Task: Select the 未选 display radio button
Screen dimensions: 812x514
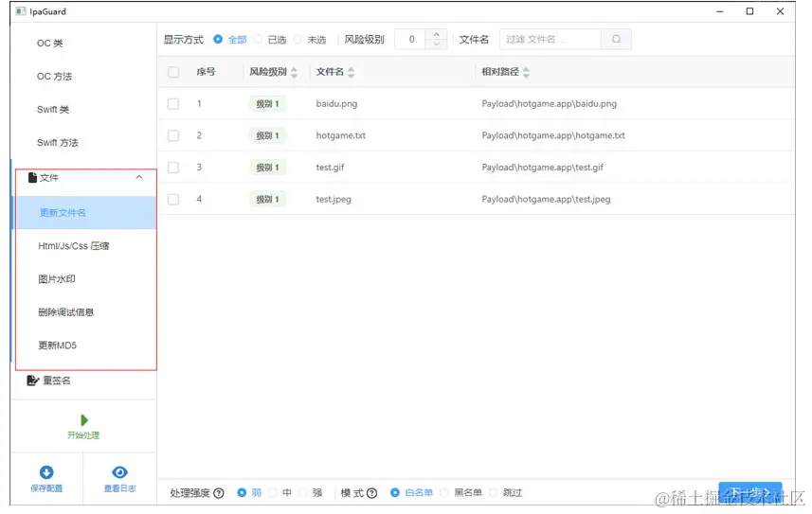Action: click(298, 40)
